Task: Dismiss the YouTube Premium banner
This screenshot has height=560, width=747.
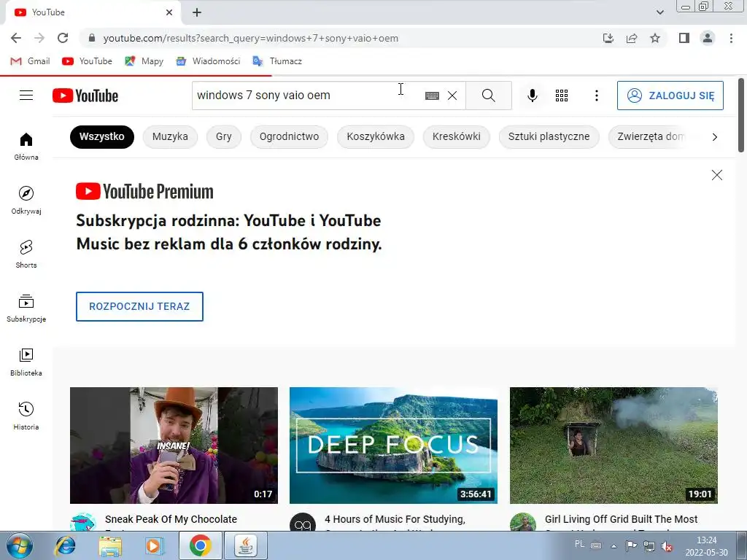Action: [x=716, y=175]
